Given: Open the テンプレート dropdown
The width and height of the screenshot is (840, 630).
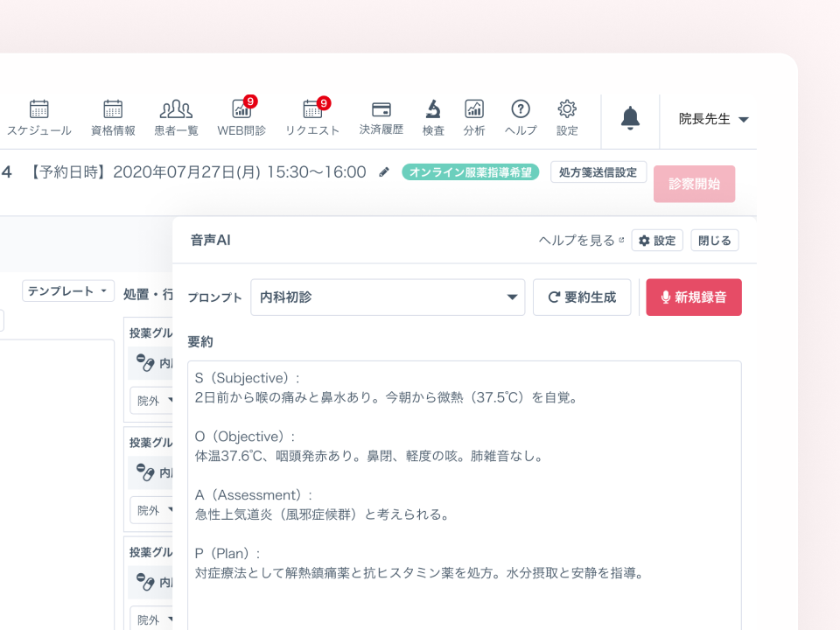Looking at the screenshot, I should [x=67, y=290].
